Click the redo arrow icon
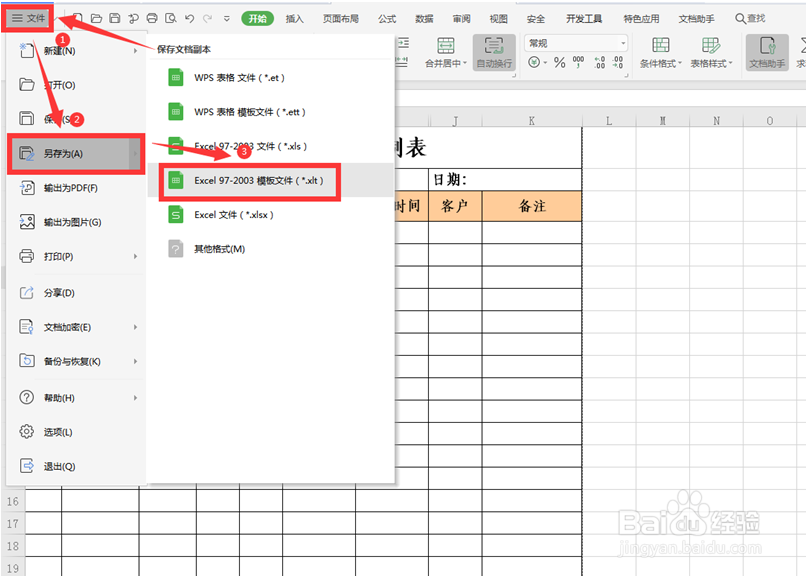 pos(207,18)
